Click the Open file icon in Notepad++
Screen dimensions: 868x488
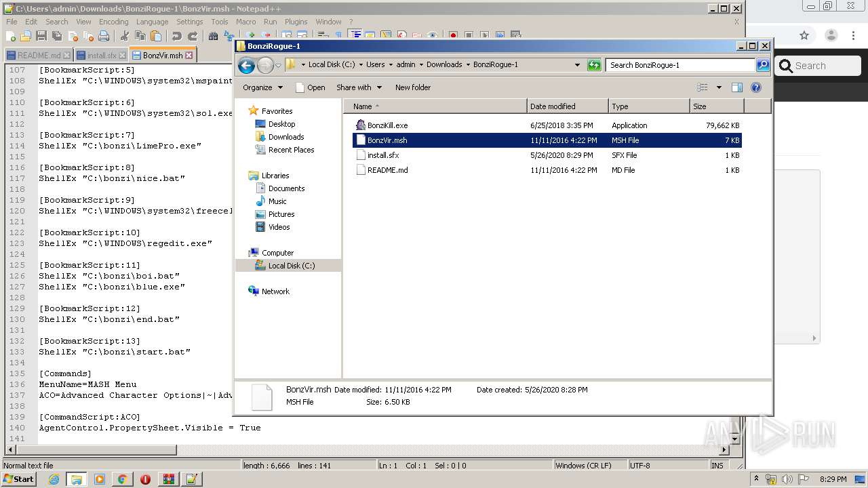pyautogui.click(x=26, y=36)
